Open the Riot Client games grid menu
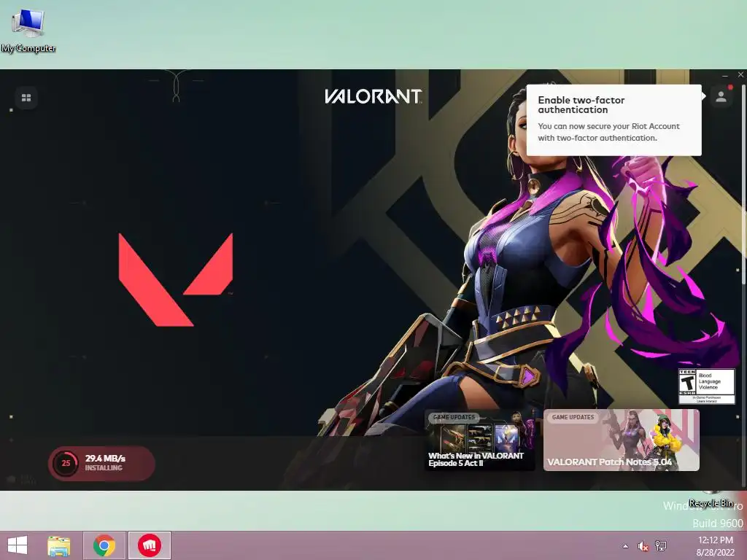 click(26, 98)
